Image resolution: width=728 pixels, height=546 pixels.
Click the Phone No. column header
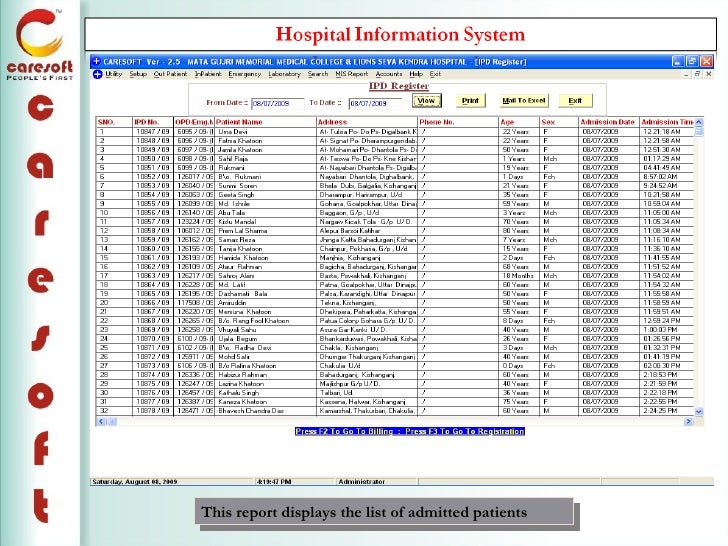coord(458,122)
